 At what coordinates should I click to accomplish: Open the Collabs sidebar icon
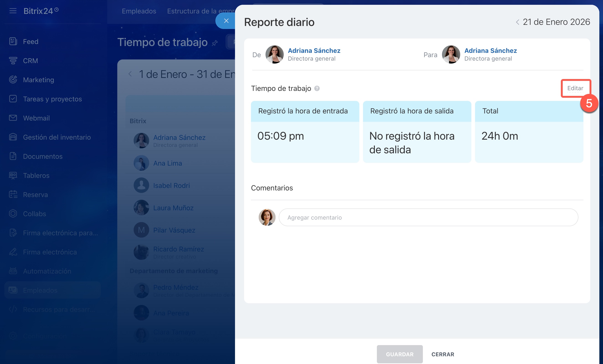[13, 214]
